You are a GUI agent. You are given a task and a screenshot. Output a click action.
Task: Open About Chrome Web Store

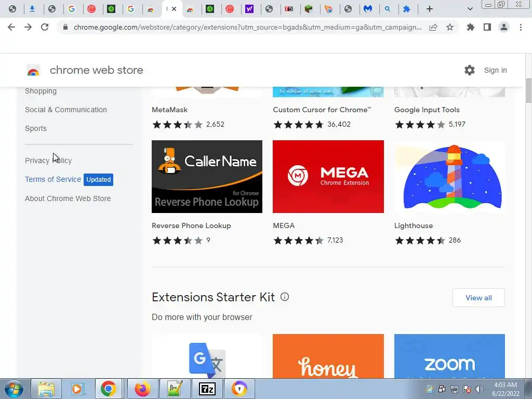click(x=68, y=198)
